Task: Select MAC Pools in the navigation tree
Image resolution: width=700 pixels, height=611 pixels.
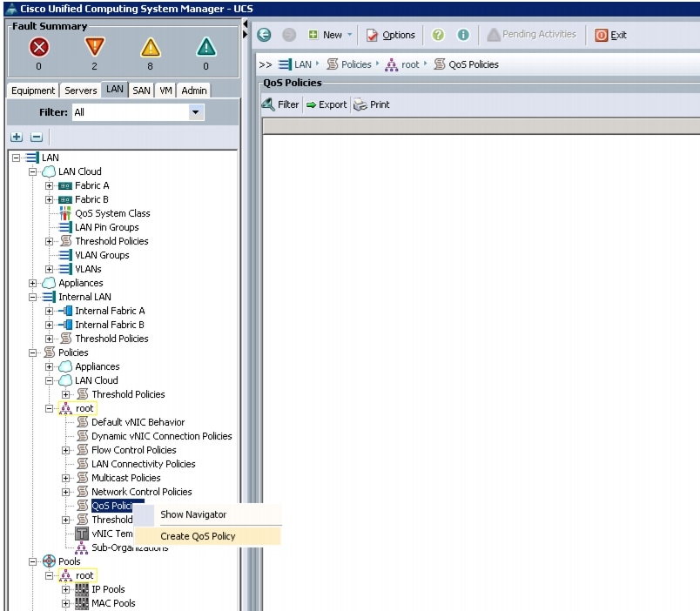Action: coord(112,603)
